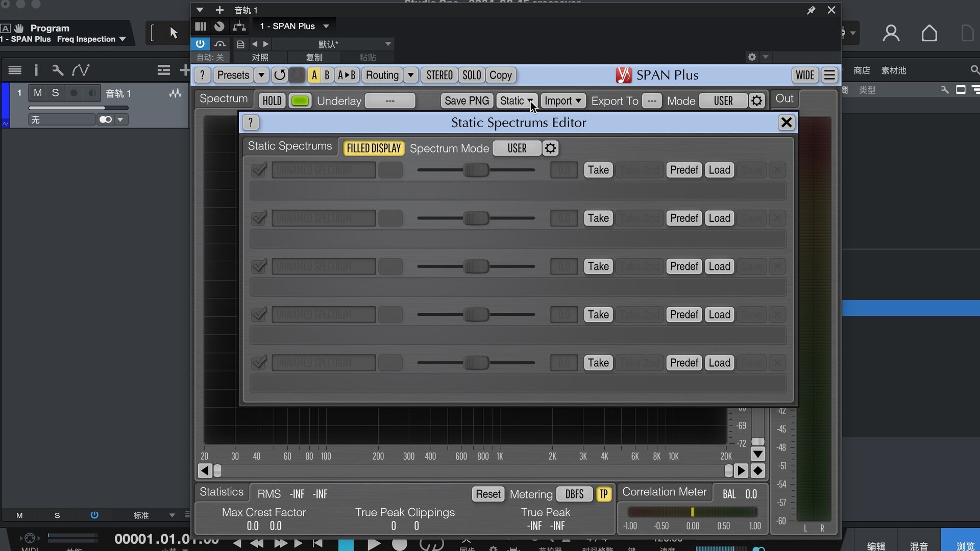This screenshot has width=980, height=551.
Task: Click the wrench tool icon in track panel
Action: click(57, 70)
